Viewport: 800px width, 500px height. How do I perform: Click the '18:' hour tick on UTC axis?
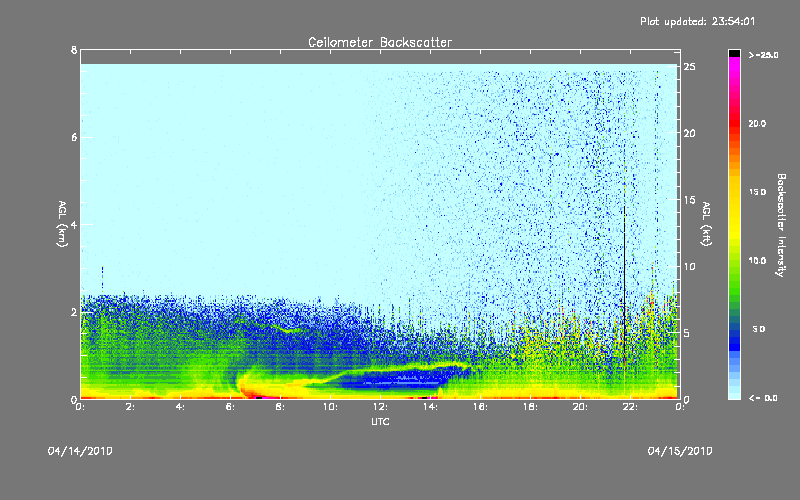[530, 407]
